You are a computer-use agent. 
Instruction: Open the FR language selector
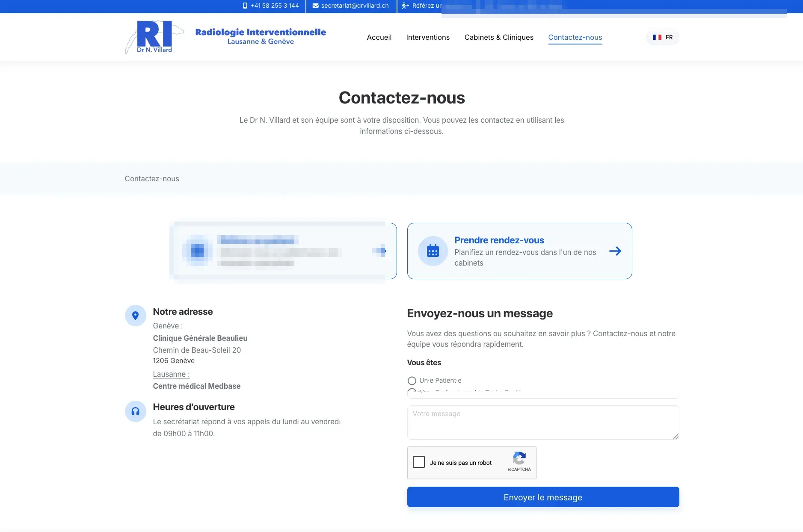coord(663,37)
